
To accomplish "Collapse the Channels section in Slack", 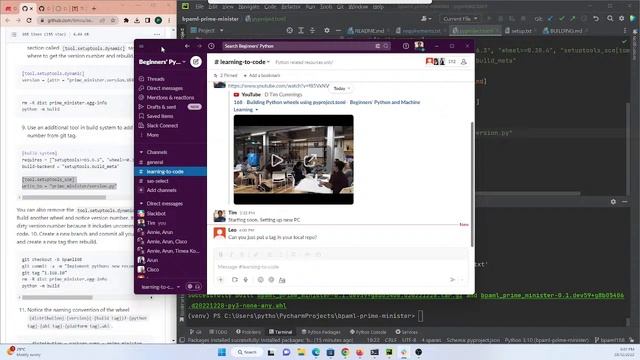I will coord(142,152).
